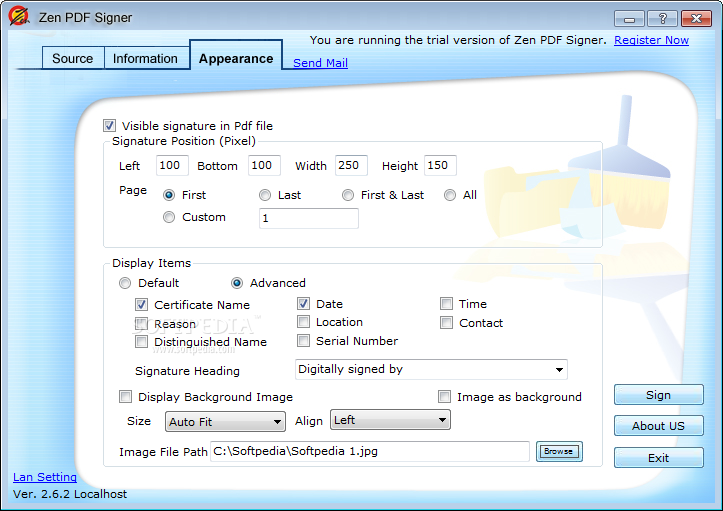Choose First & Last page option
This screenshot has height=511, width=723.
tap(348, 195)
